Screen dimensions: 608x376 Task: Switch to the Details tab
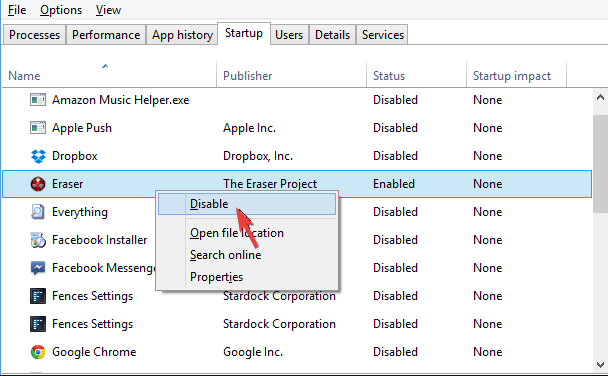332,35
